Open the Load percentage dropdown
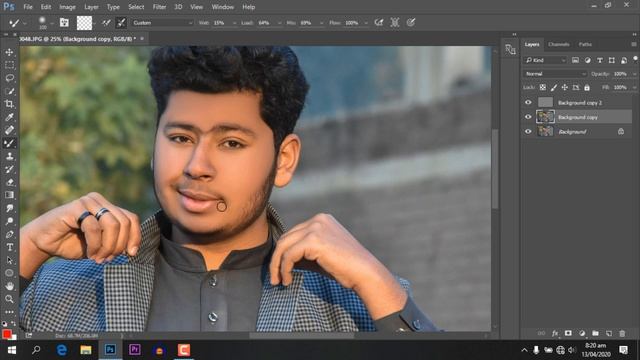Screen dimensions: 640x360 [x=279, y=23]
